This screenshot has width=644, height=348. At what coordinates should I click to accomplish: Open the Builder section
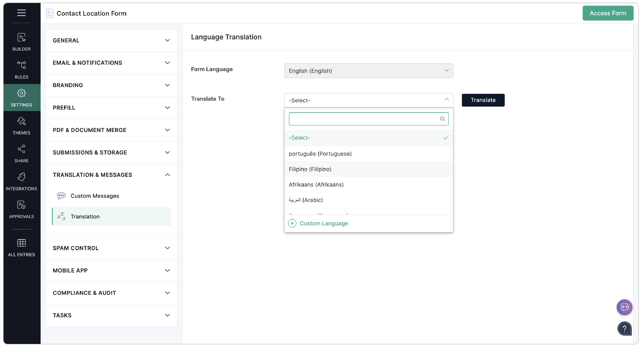click(22, 42)
